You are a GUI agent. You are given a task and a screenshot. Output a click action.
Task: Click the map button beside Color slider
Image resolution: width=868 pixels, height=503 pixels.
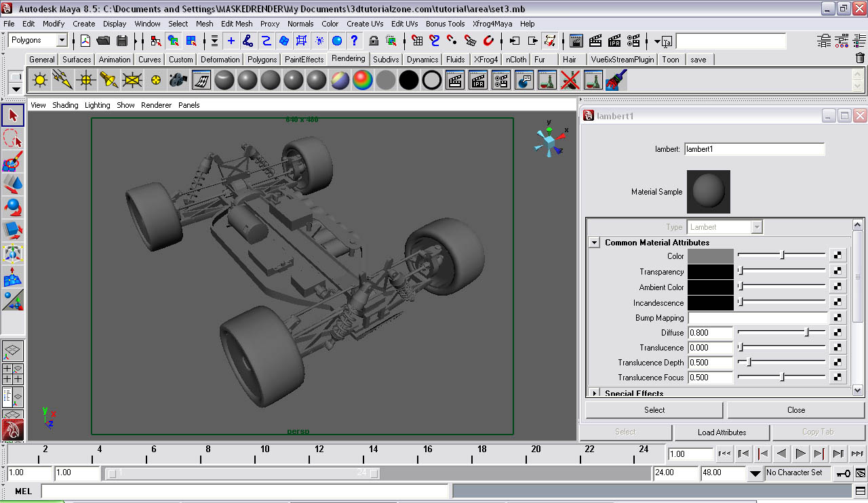coord(838,256)
